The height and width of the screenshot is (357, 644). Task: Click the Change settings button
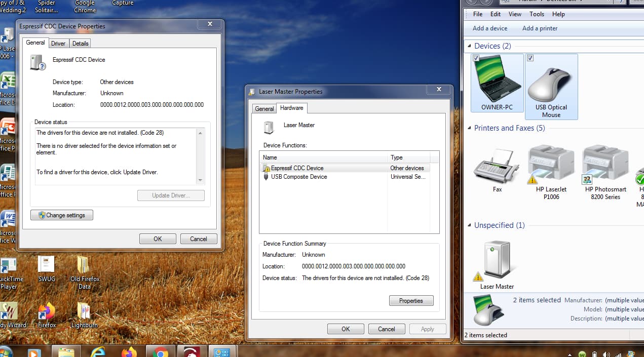62,215
